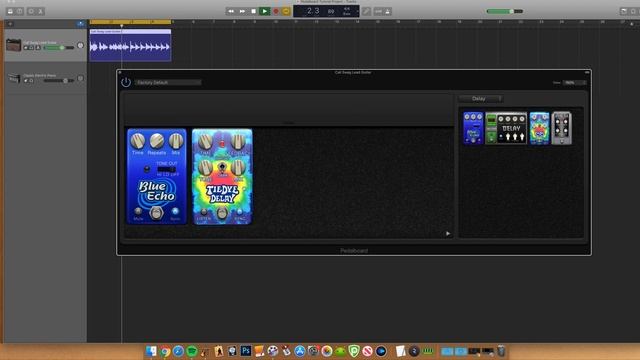Click the Blue Echo Time knob

coord(138,141)
